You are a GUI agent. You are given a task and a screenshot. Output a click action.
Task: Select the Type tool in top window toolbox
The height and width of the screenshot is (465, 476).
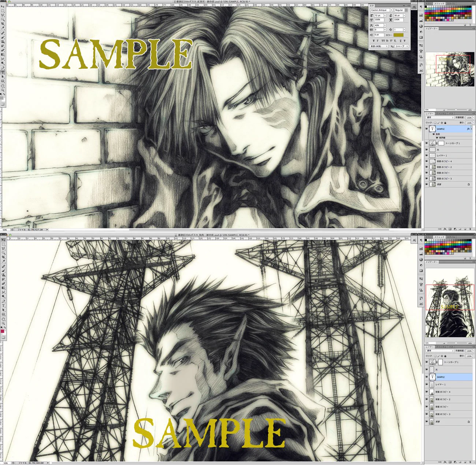click(x=3, y=72)
